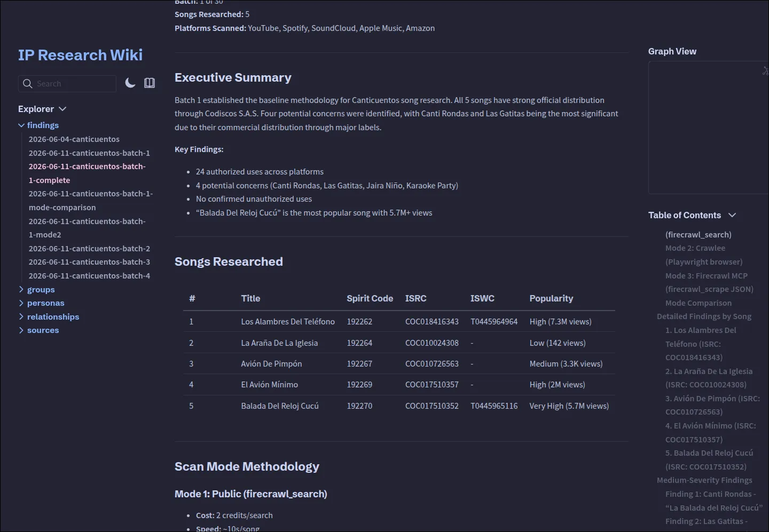Jump to Mode Comparison in contents
This screenshot has width=769, height=532.
pos(699,303)
